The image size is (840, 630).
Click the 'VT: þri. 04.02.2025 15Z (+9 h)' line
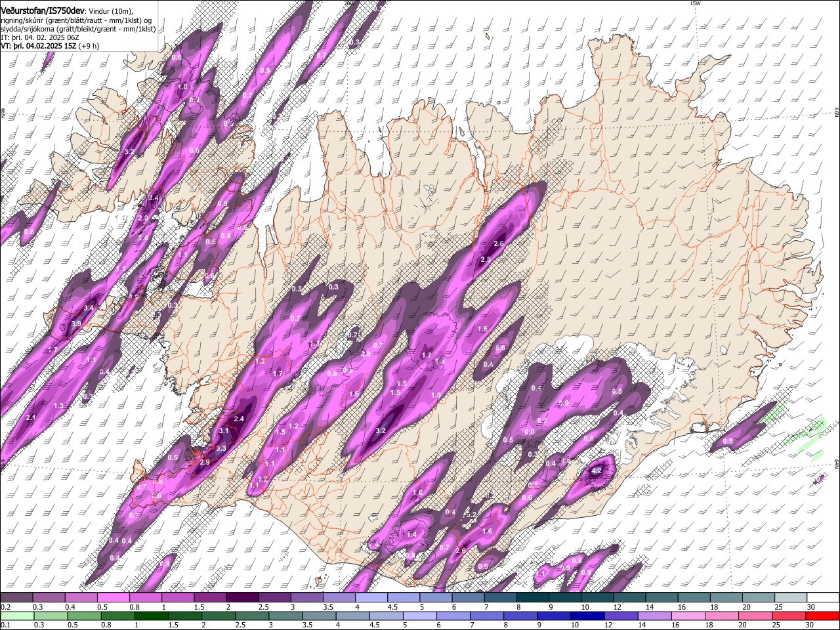pos(50,46)
